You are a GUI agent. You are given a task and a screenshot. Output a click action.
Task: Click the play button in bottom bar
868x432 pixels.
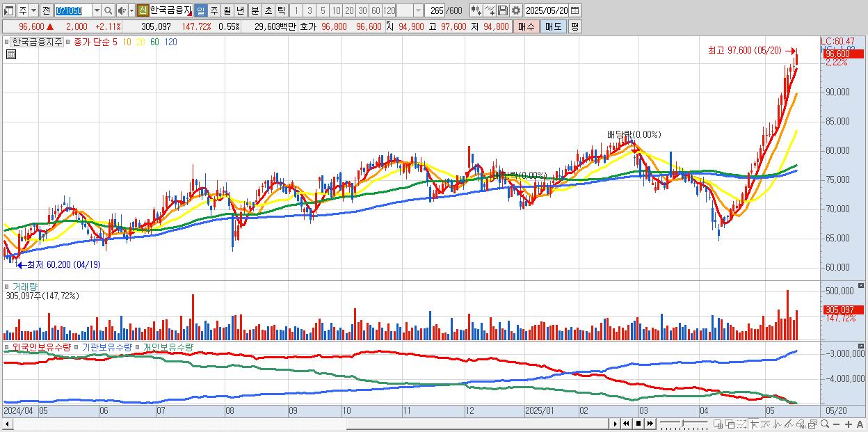tap(615, 424)
